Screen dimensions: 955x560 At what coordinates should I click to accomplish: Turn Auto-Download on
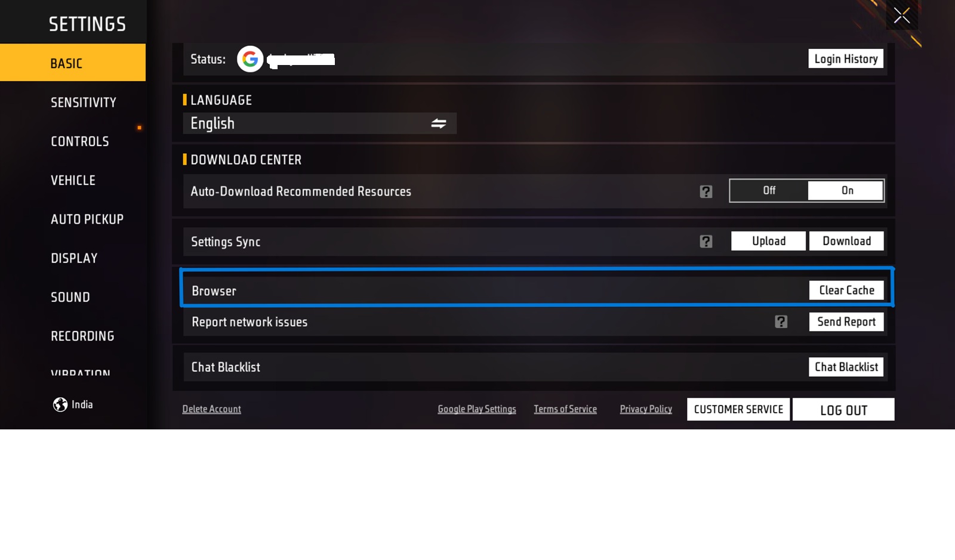coord(845,191)
